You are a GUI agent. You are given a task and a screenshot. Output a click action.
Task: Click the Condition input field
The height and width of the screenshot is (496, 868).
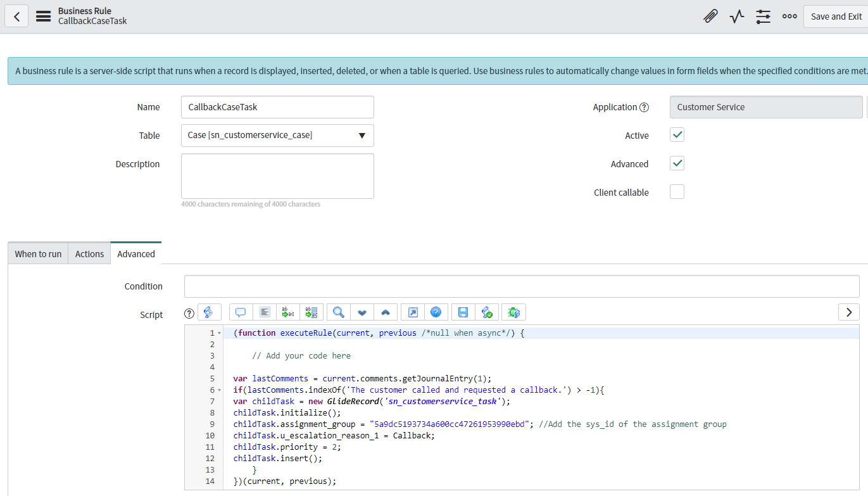tap(521, 286)
